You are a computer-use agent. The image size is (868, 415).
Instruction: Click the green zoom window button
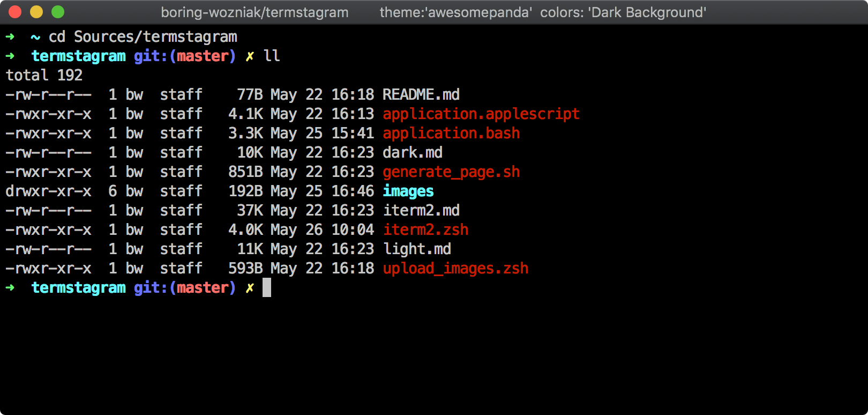(58, 12)
